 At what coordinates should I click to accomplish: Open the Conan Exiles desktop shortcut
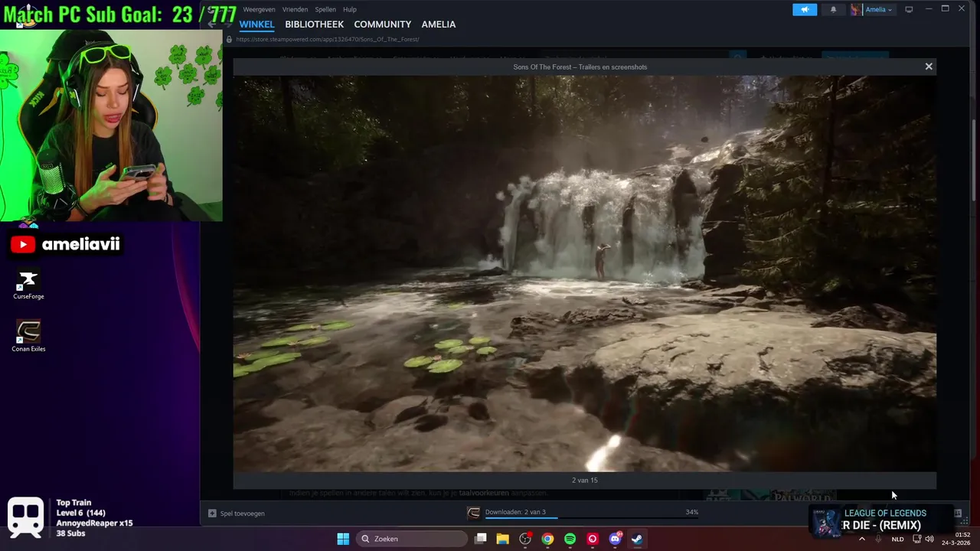point(28,337)
